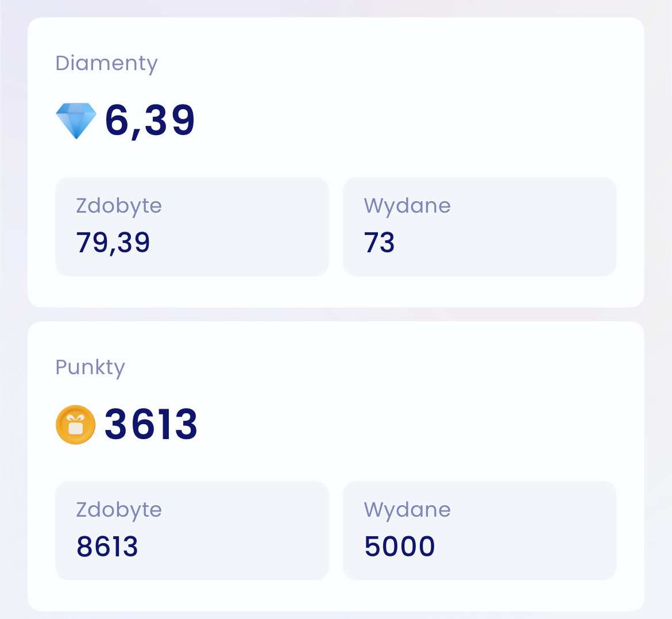Click the spent points value 5000

pos(399,547)
